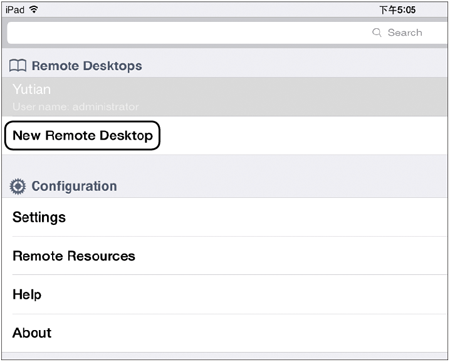This screenshot has height=362, width=450.
Task: Tap the Wi-Fi status icon
Action: [33, 9]
